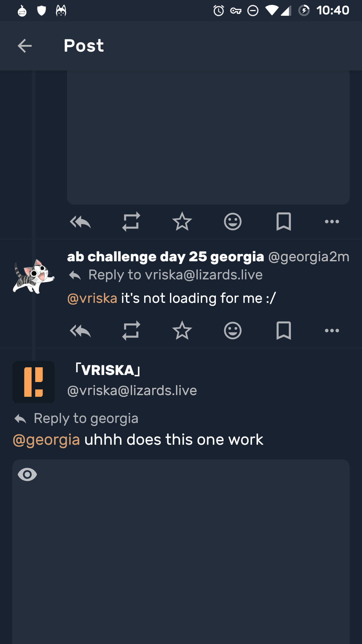
Task: Go back using the arrow icon
Action: click(25, 46)
